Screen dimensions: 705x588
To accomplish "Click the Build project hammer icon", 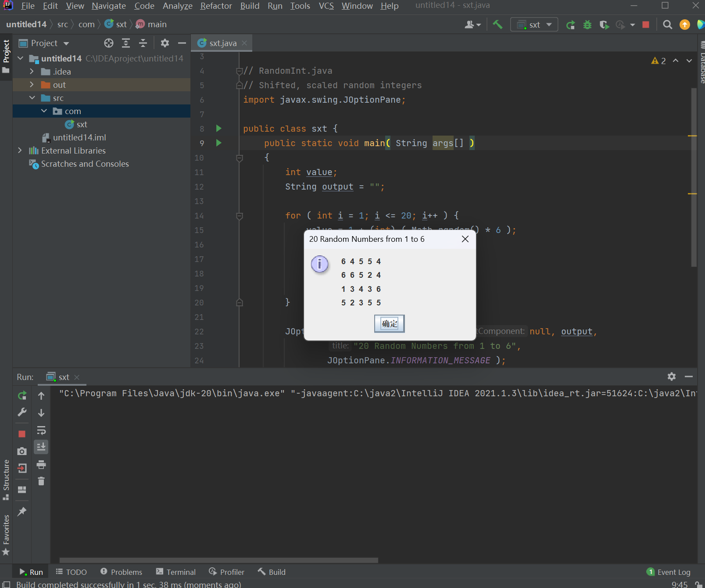I will 497,25.
